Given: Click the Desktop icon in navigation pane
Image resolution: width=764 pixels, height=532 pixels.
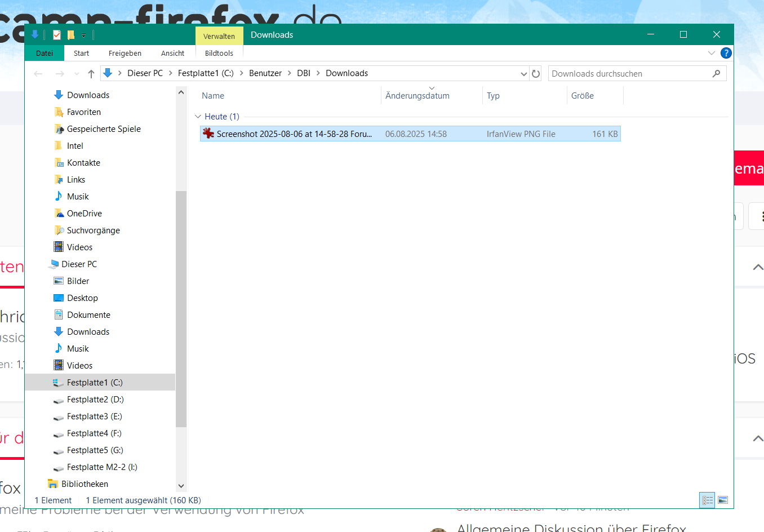Looking at the screenshot, I should click(x=59, y=298).
